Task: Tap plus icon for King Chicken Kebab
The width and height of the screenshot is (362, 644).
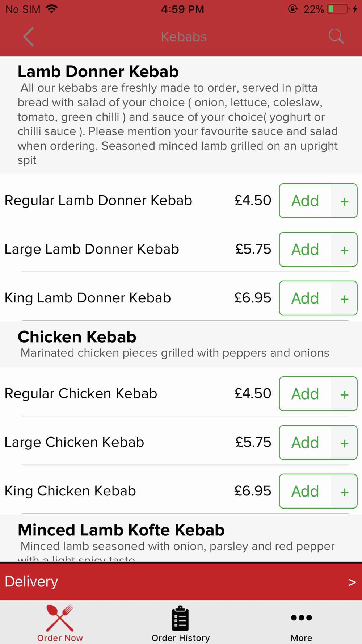Action: point(344,492)
